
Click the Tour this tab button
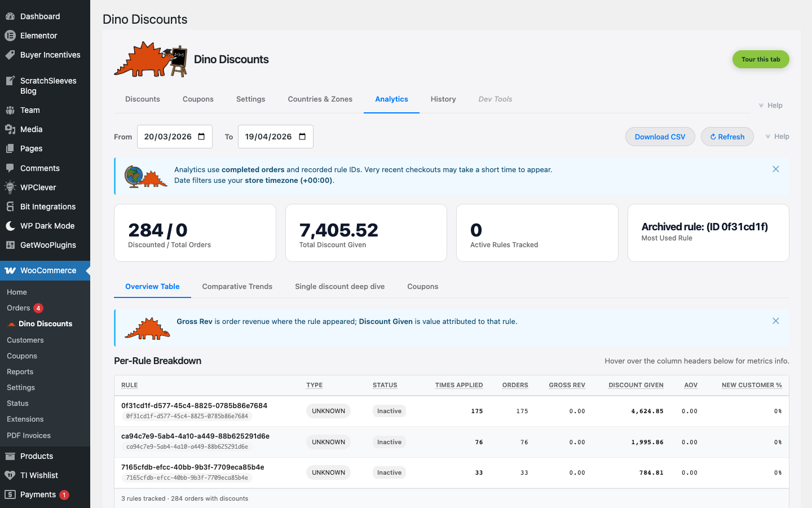coord(761,59)
